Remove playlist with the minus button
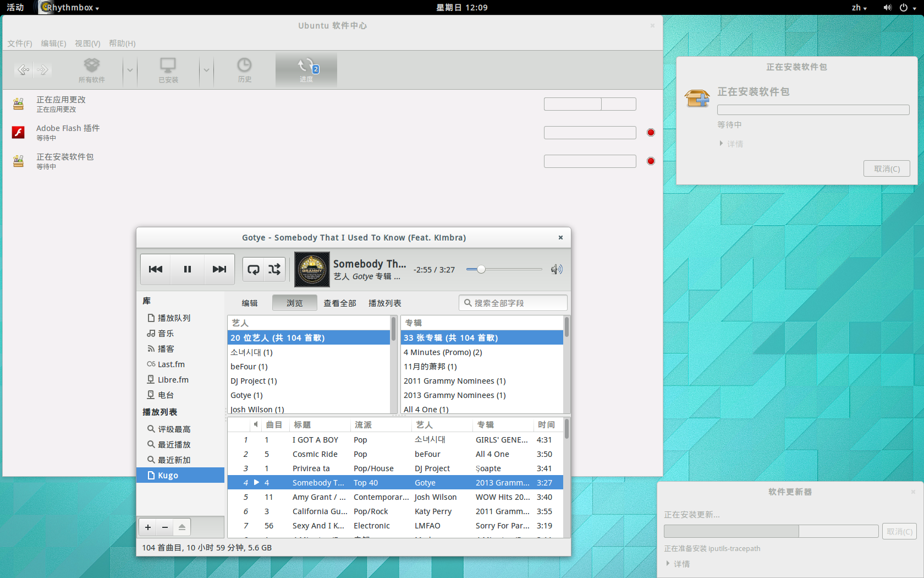This screenshot has width=924, height=578. (x=165, y=527)
